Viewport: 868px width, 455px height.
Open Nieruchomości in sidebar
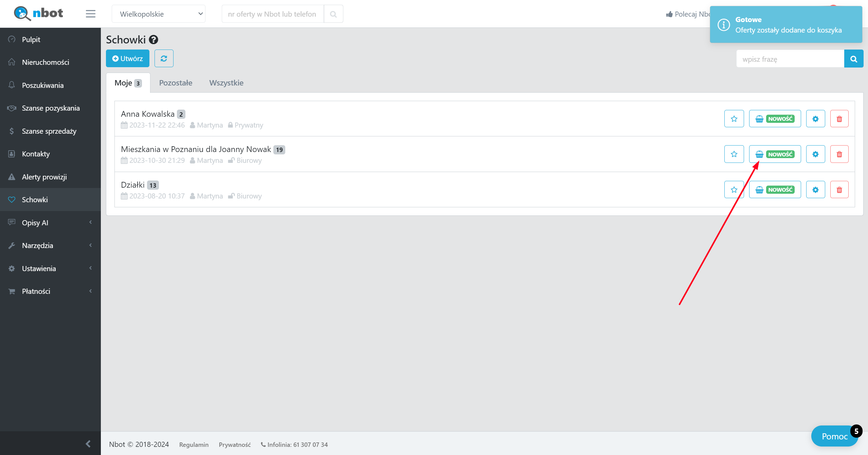pyautogui.click(x=50, y=62)
